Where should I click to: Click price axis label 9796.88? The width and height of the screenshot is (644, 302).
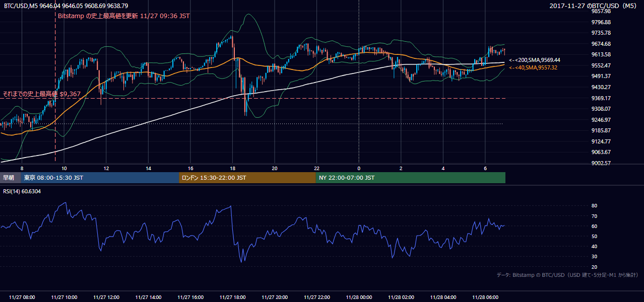(601, 22)
